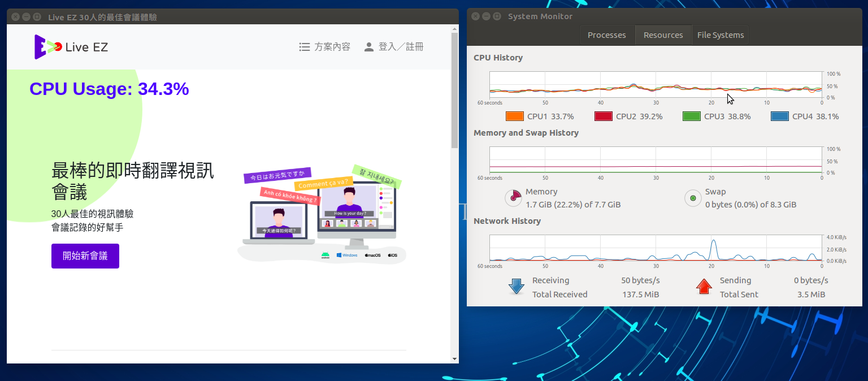Switch to the Processes tab
The height and width of the screenshot is (381, 868).
tap(607, 35)
